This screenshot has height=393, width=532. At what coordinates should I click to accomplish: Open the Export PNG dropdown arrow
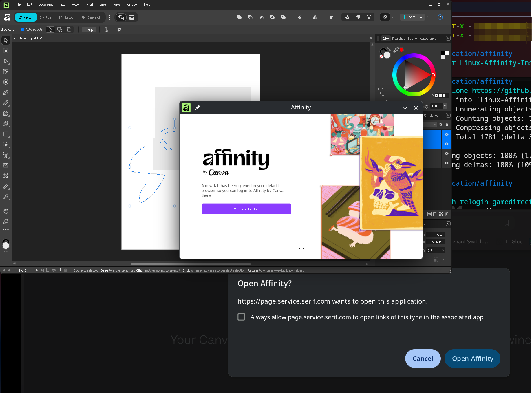pyautogui.click(x=427, y=17)
